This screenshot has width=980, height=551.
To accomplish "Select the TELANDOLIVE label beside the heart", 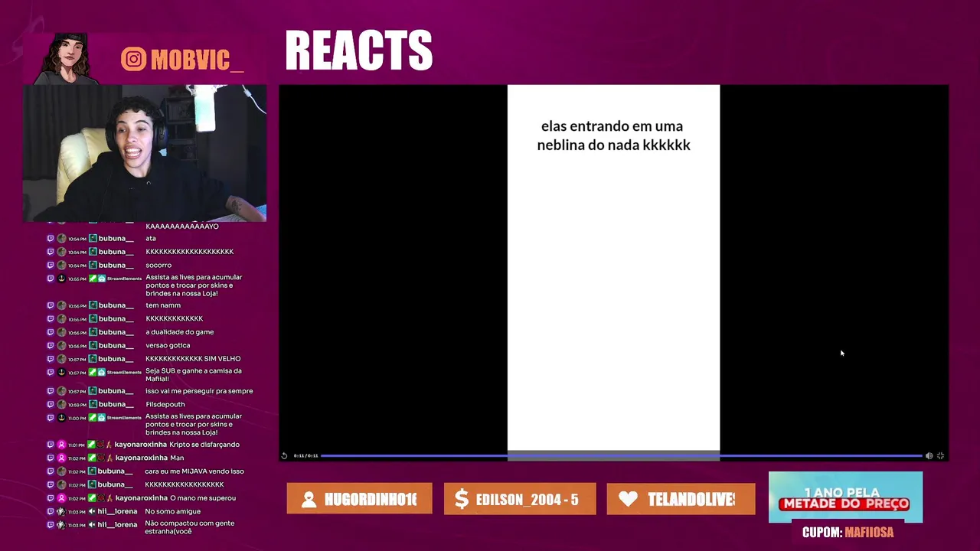I will 691,500.
